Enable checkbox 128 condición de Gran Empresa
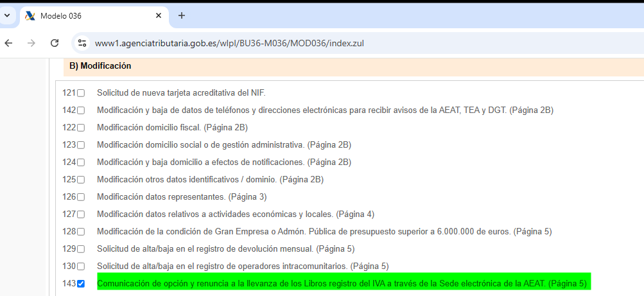 coord(81,232)
